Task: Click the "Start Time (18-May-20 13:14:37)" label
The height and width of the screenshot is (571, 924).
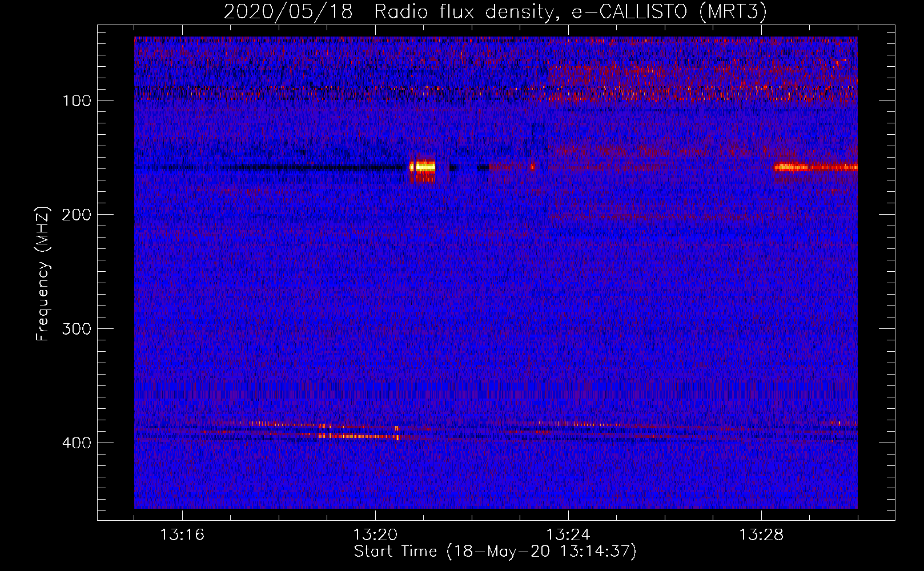Action: pos(495,552)
